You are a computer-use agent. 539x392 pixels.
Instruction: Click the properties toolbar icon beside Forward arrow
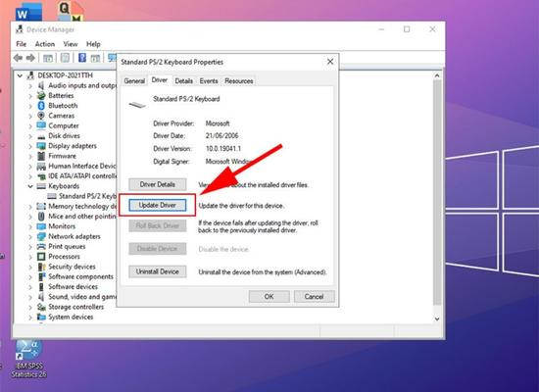coord(48,58)
